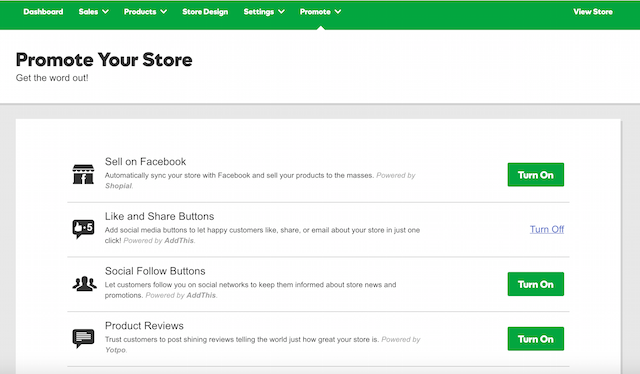Expand the Promote dropdown menu
This screenshot has height=374, width=640.
coord(320,12)
